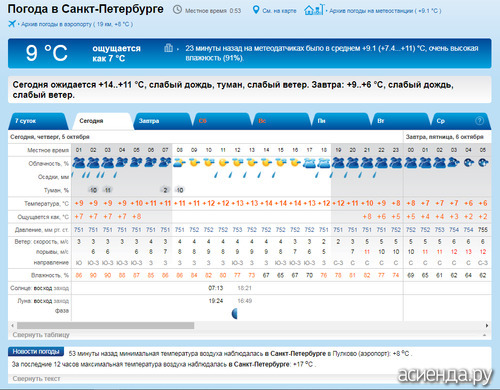500x390 pixels.
Task: Click temperature '+13' at hour 12 today
Action: [x=237, y=203]
